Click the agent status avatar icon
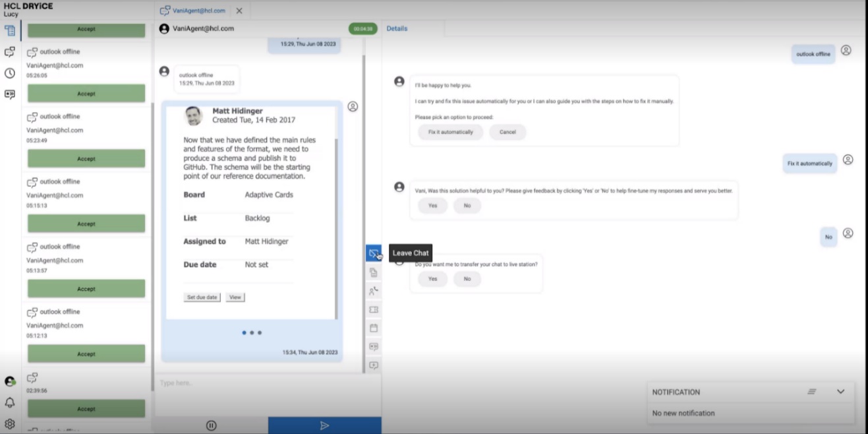 10,381
